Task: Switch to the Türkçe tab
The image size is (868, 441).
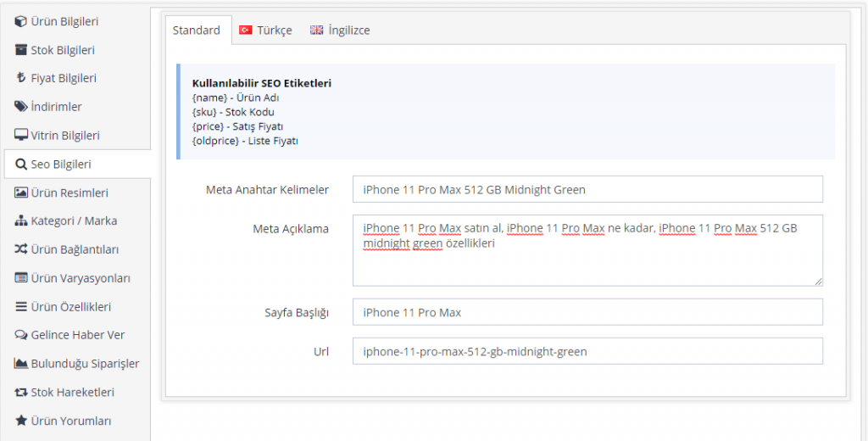Action: tap(265, 30)
